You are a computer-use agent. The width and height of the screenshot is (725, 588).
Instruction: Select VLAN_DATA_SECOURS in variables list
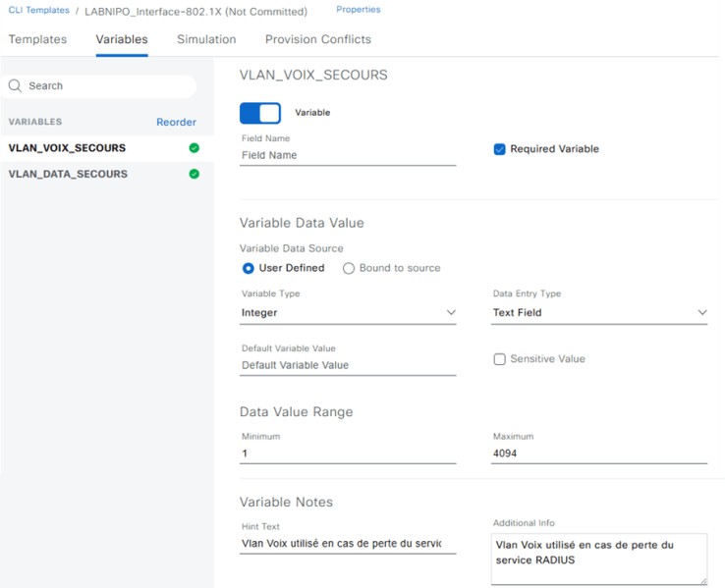coord(68,174)
